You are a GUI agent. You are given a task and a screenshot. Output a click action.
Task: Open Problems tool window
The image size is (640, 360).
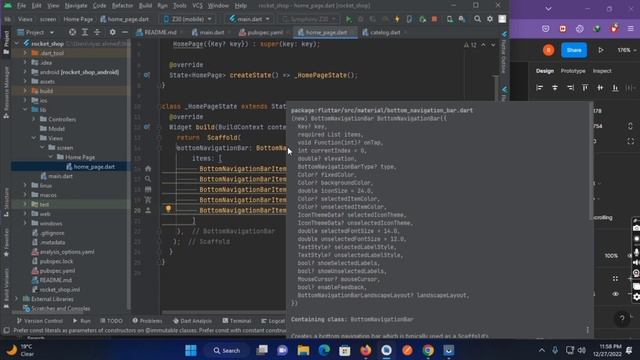pyautogui.click(x=147, y=321)
